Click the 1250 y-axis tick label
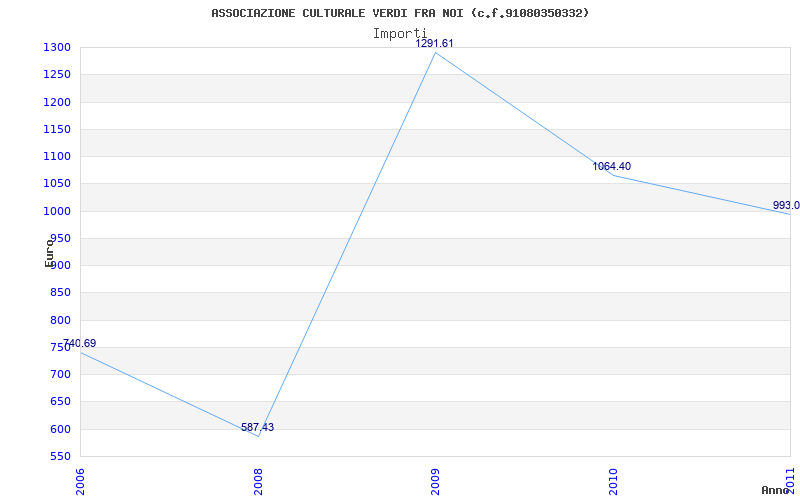 click(57, 75)
